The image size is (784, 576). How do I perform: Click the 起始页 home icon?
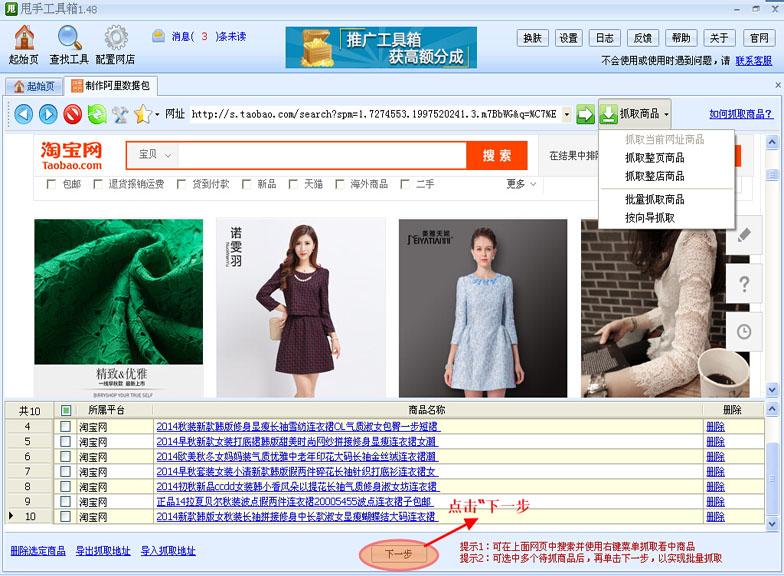pyautogui.click(x=23, y=39)
